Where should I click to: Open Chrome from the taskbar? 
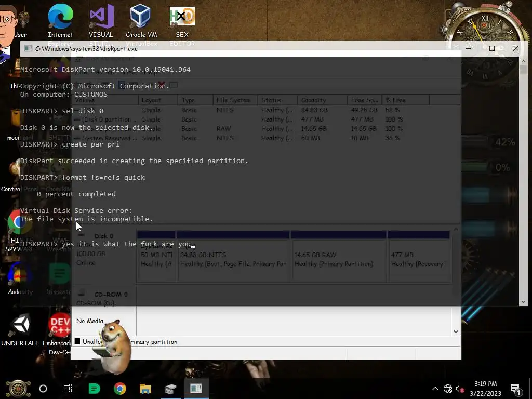120,389
